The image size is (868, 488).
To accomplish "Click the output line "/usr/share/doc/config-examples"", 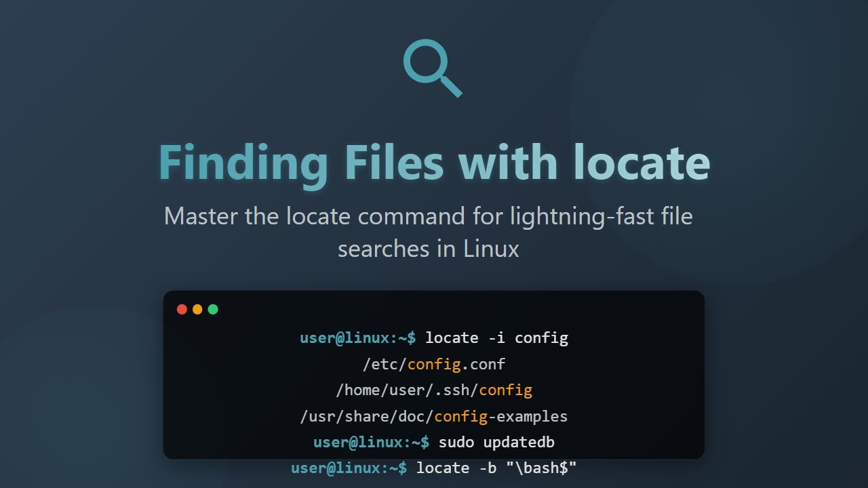I will pos(434,416).
